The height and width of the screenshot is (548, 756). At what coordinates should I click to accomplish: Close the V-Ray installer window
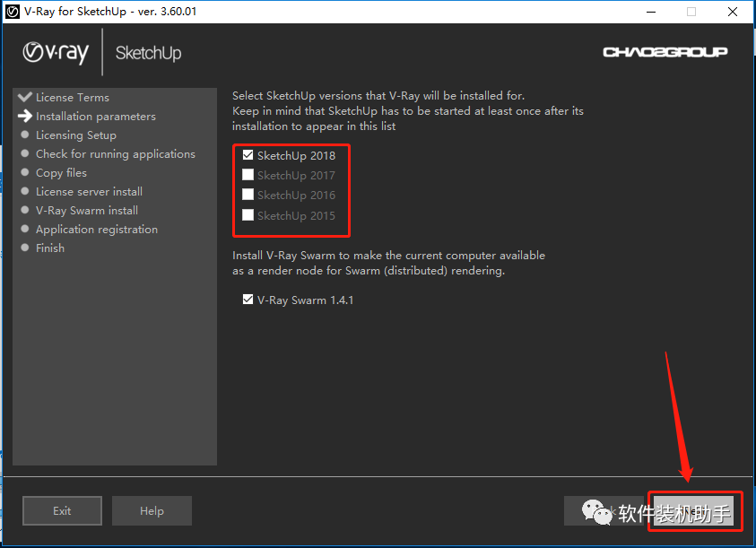point(733,12)
